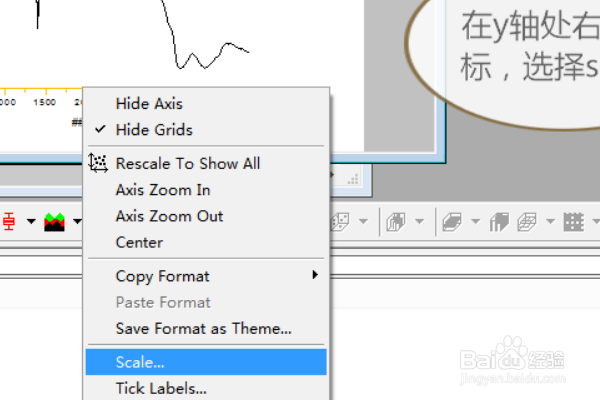Click the red box chart toolbar icon
The width and height of the screenshot is (600, 400).
tap(9, 222)
